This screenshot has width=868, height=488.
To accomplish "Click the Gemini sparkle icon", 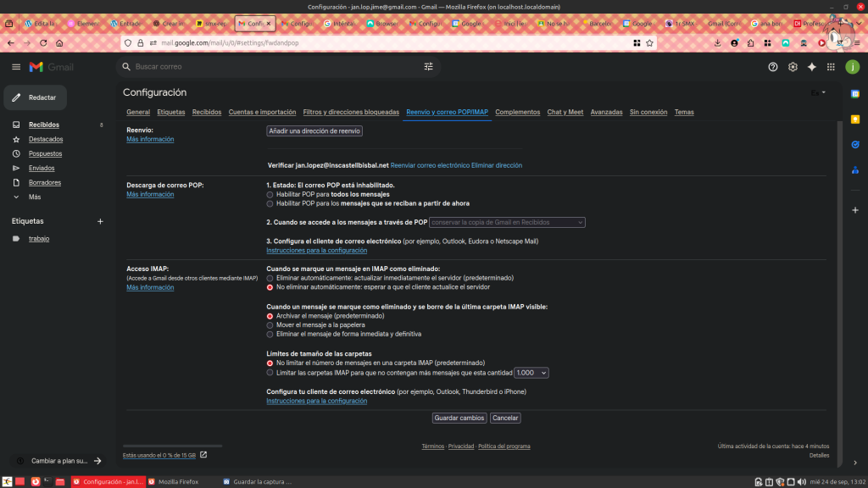I will coord(812,67).
